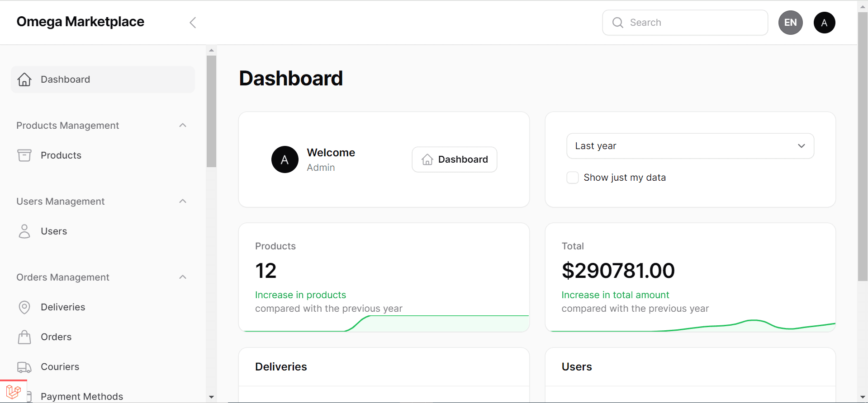Click the search magnifier icon
868x403 pixels.
[x=617, y=23]
